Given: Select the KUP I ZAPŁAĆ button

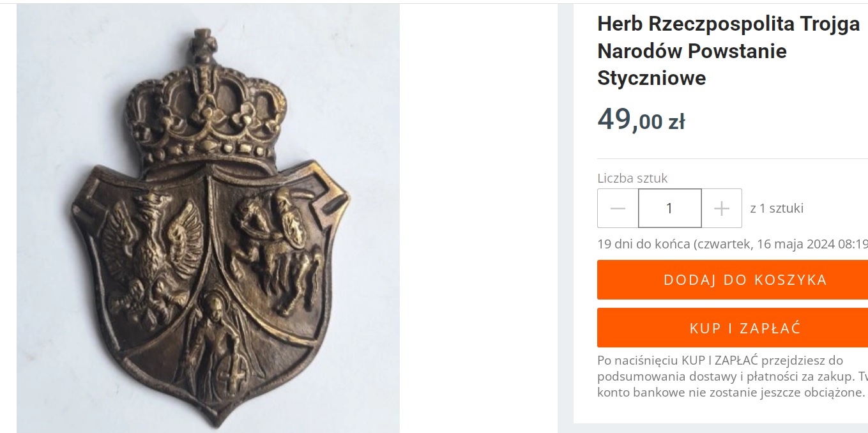Looking at the screenshot, I should coord(733,328).
